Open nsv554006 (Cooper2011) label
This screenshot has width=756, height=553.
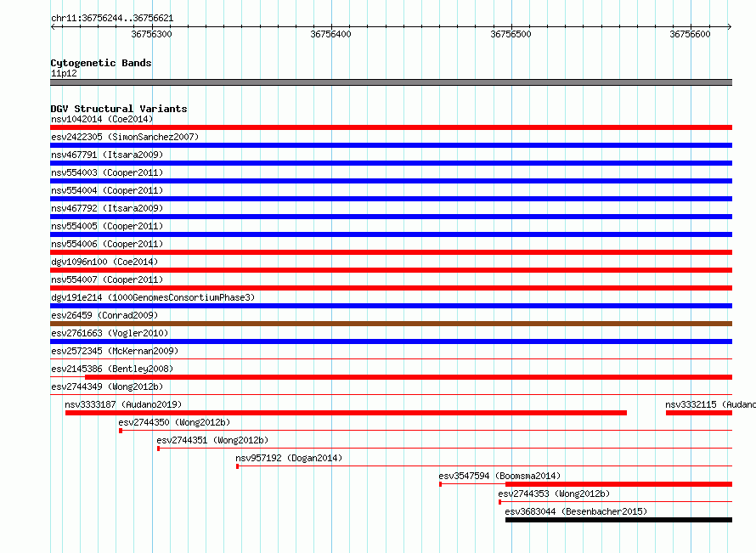click(x=107, y=244)
